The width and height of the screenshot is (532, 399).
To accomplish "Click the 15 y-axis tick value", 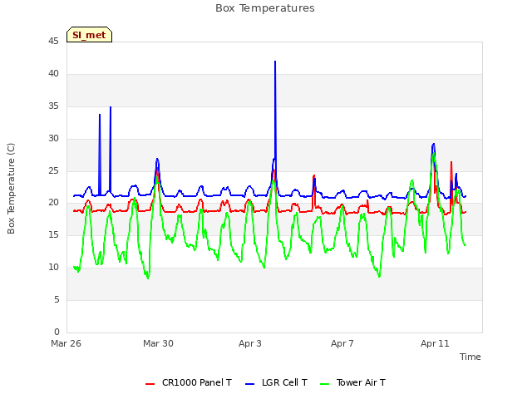I will (53, 234).
